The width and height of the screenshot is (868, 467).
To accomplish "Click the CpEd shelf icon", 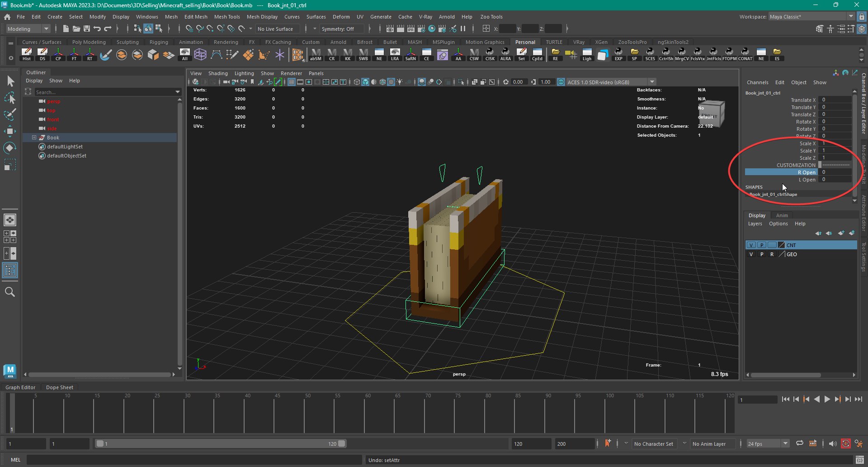I will click(537, 55).
